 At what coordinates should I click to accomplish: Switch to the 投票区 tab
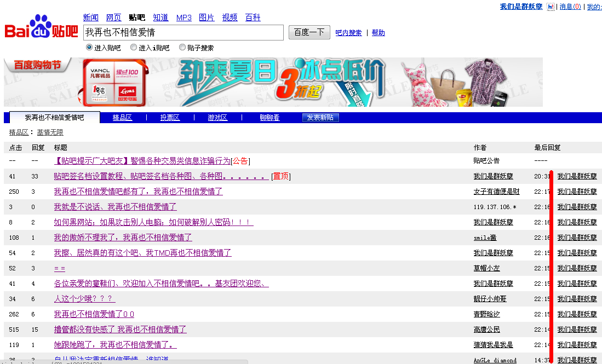coord(170,118)
